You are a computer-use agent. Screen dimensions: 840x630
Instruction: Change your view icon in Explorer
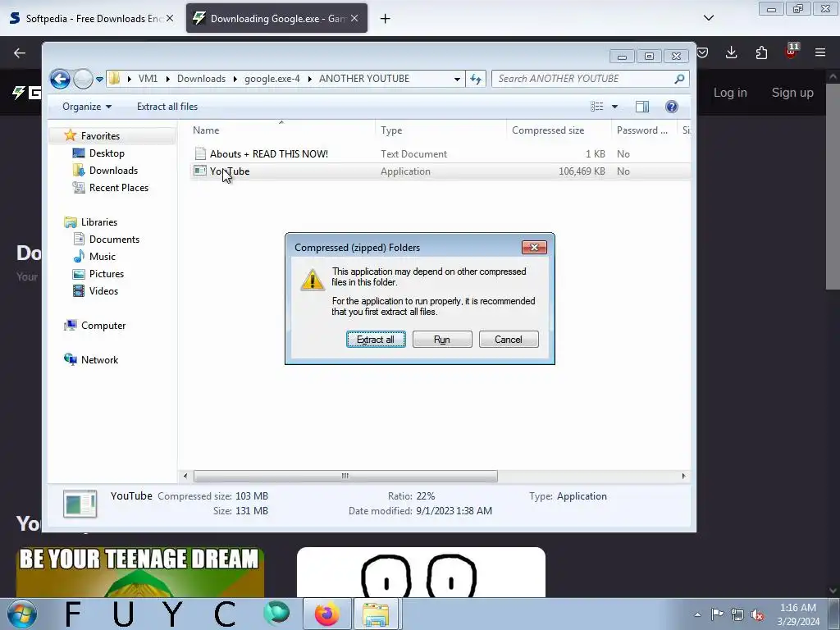(x=597, y=107)
